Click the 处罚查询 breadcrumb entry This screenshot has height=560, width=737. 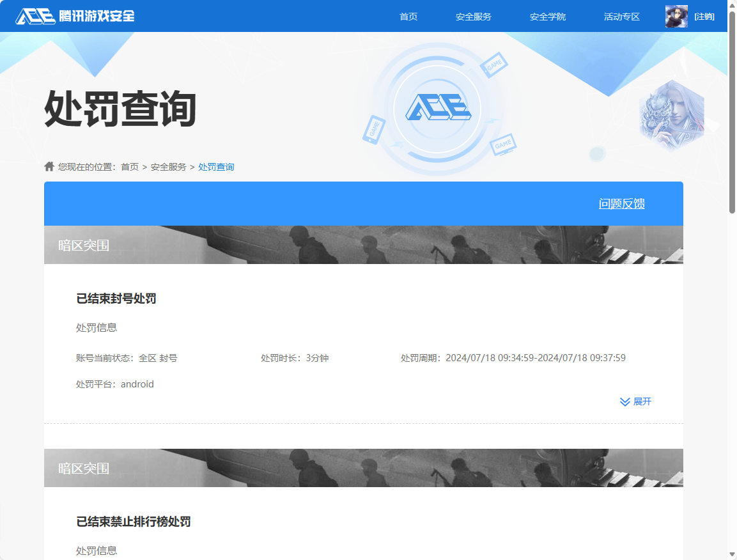click(x=215, y=166)
